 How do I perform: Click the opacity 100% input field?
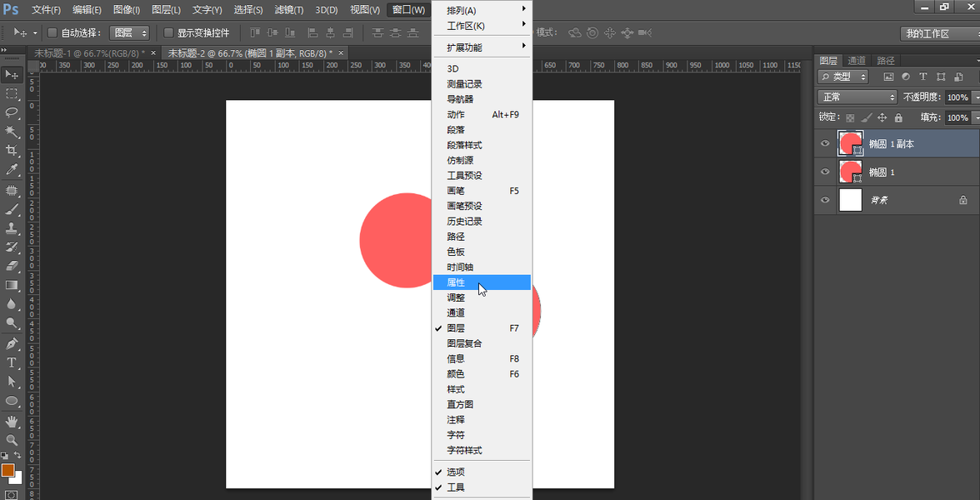point(957,97)
